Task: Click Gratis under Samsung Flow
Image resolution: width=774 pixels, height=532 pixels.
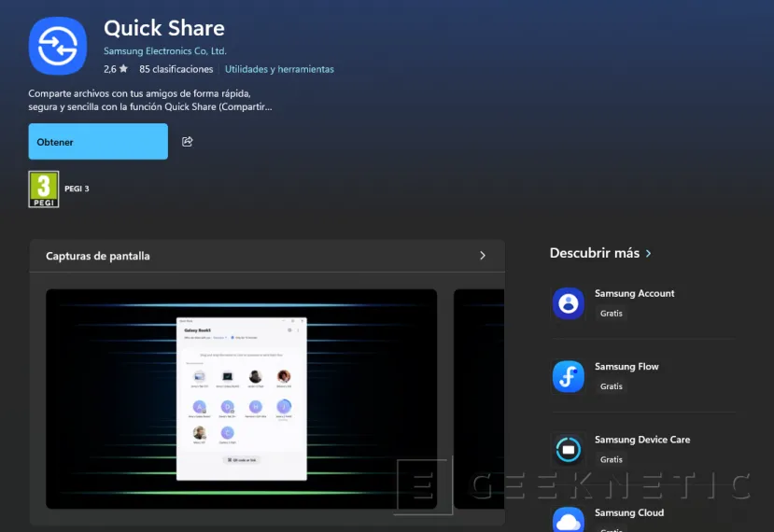Action: coord(612,386)
